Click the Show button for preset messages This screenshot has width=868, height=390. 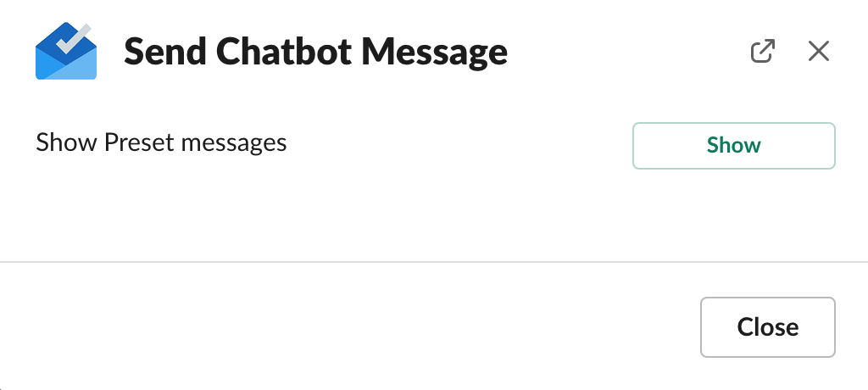coord(733,145)
